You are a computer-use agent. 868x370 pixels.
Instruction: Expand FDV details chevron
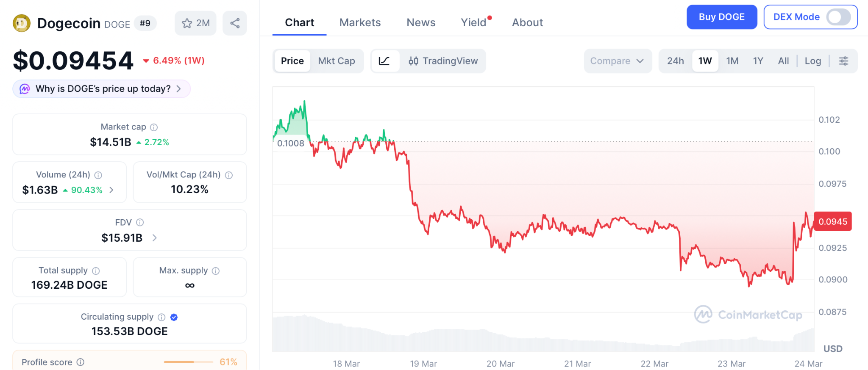point(155,238)
